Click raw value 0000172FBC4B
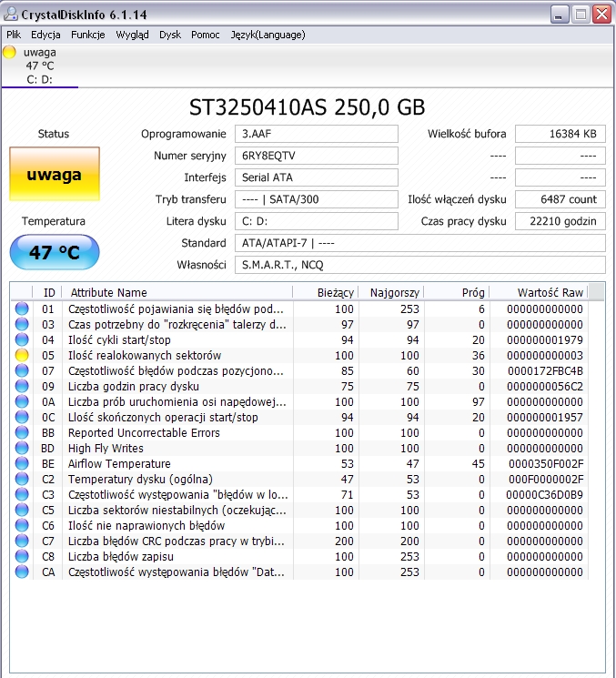Screen dimensions: 616x678 pos(545,371)
